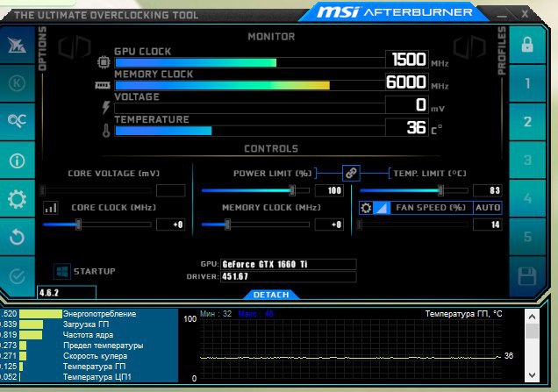
Task: Click the Core Voltage value field
Action: coord(171,190)
